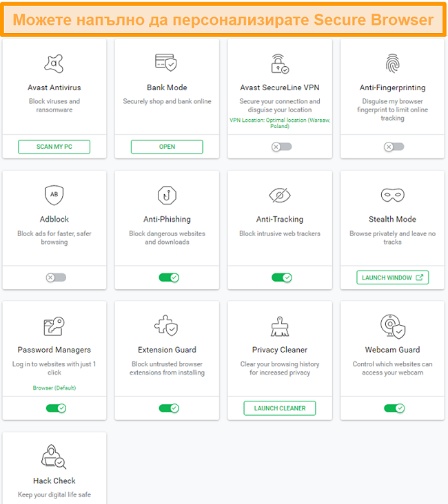This screenshot has height=504, width=448.
Task: Click 'Block viruses and ransomware' description
Action: [54, 105]
